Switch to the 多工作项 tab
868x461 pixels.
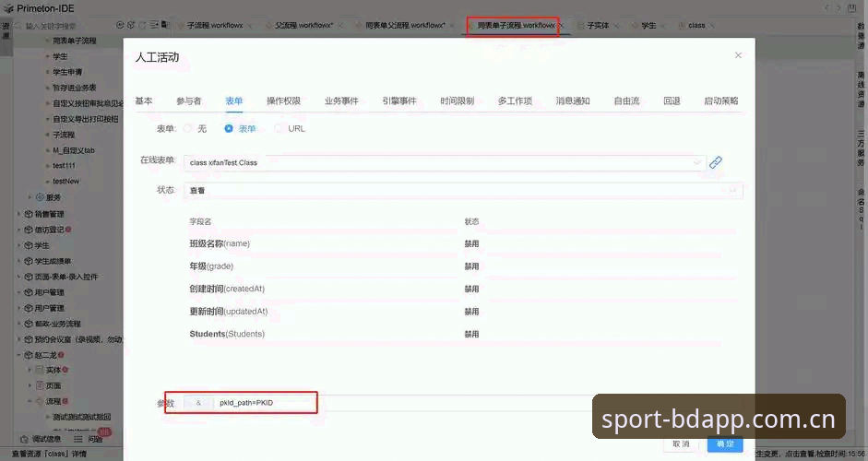tap(515, 100)
